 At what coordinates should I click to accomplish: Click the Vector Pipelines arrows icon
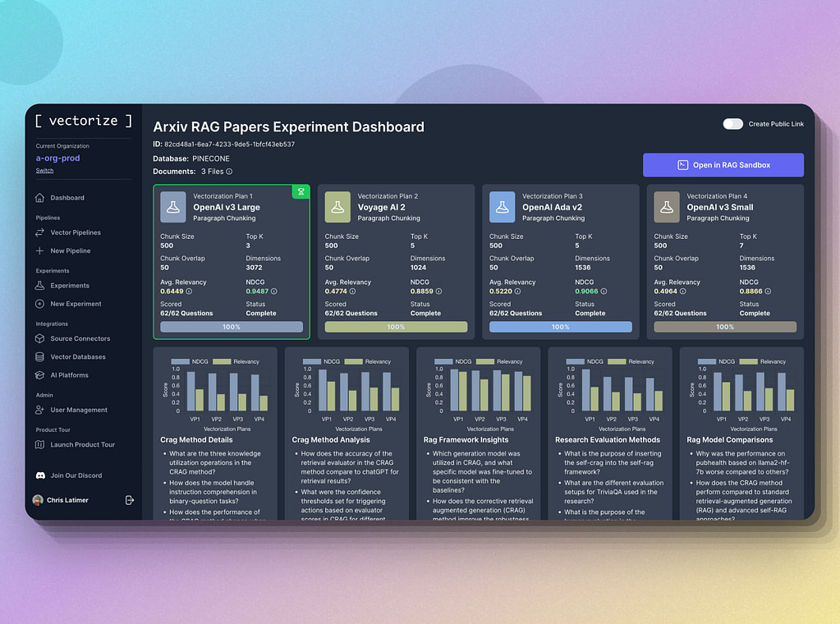click(39, 232)
